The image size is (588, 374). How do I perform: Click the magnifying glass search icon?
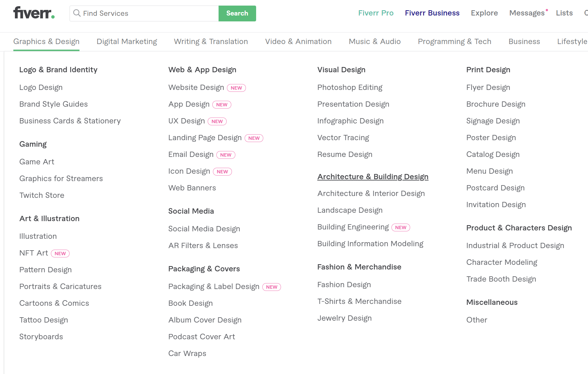[77, 13]
